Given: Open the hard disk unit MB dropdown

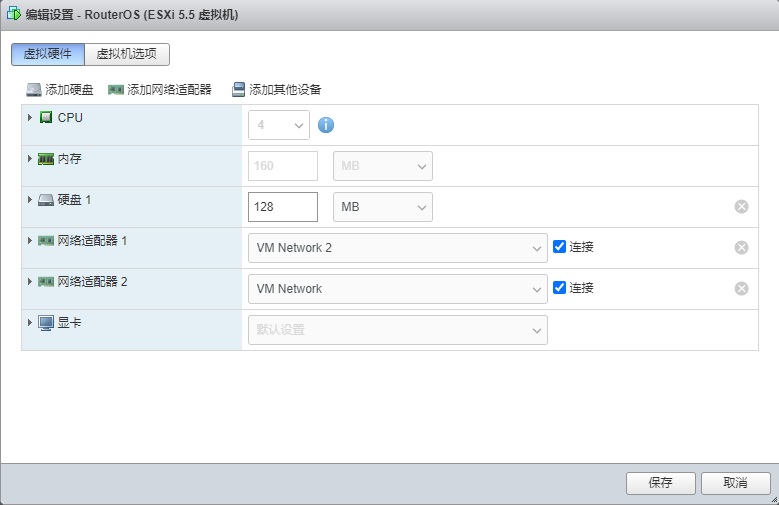Looking at the screenshot, I should (383, 207).
